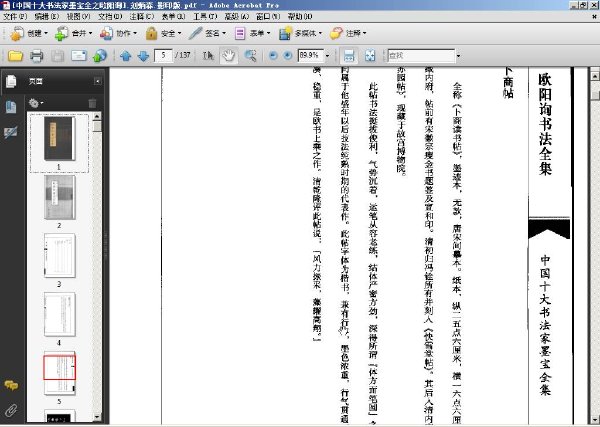Open the 高级 (Advanced) menu

(x=236, y=16)
